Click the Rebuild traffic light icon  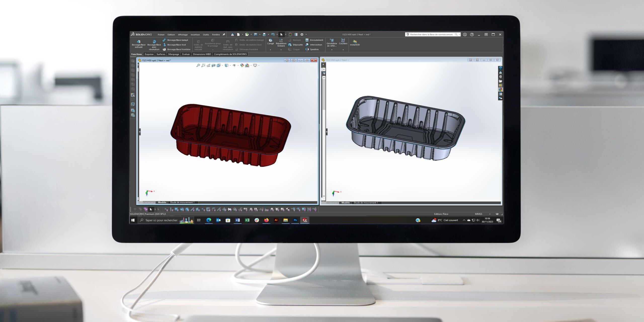tap(290, 34)
